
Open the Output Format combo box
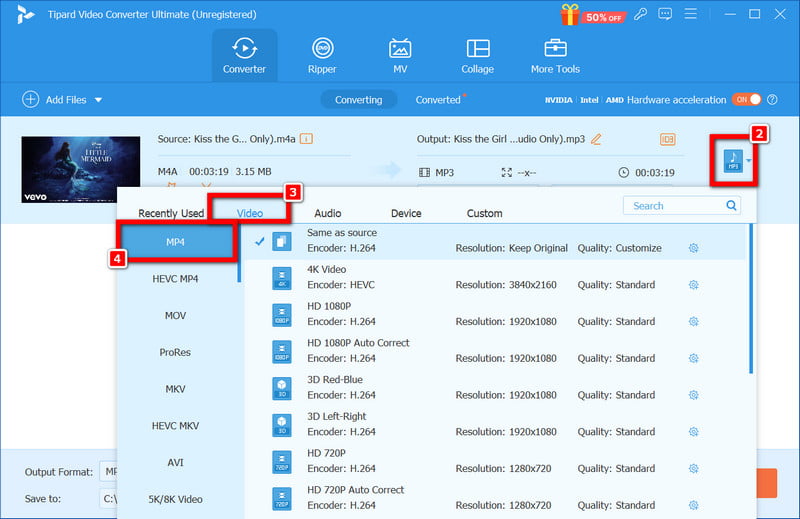coord(109,472)
